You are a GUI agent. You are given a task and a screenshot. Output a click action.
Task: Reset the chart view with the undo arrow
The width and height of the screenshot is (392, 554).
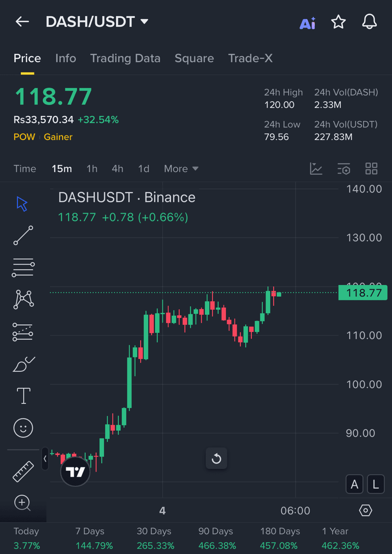[x=216, y=459]
